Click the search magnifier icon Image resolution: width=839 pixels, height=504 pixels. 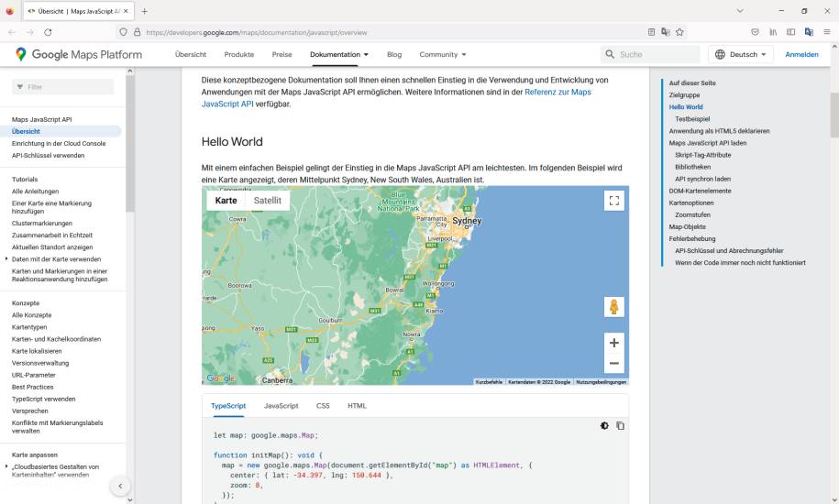coord(610,54)
